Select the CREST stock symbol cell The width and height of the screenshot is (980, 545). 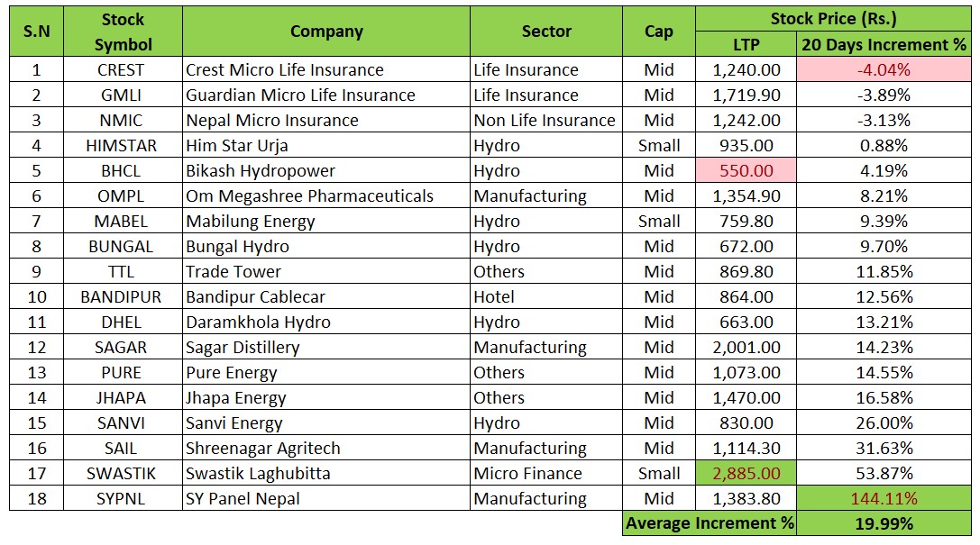[x=123, y=69]
